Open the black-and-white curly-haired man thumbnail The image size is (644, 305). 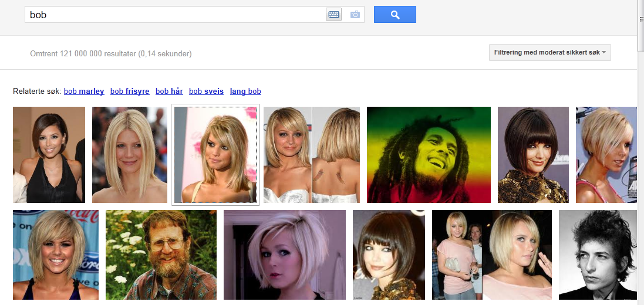click(598, 255)
